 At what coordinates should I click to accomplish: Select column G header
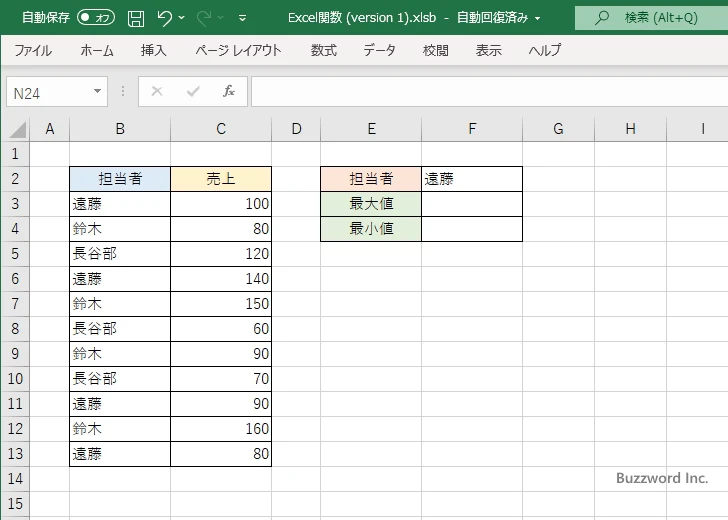click(x=558, y=129)
